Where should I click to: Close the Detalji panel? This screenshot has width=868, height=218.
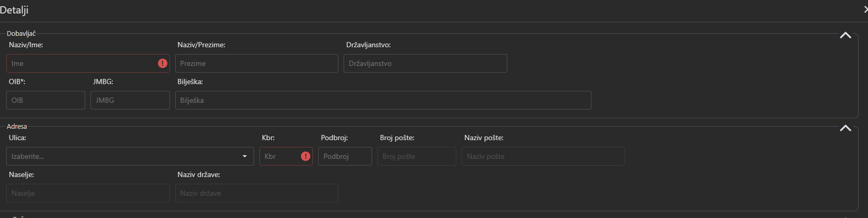(865, 10)
